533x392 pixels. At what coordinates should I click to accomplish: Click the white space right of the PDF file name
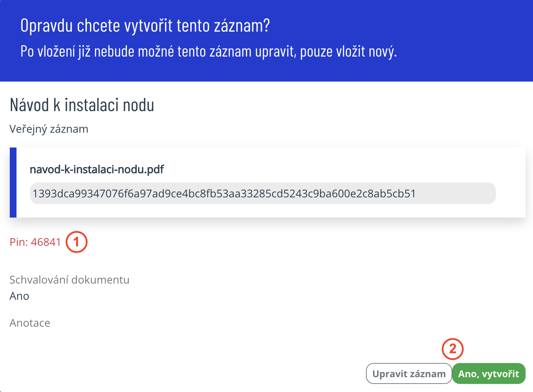337,169
